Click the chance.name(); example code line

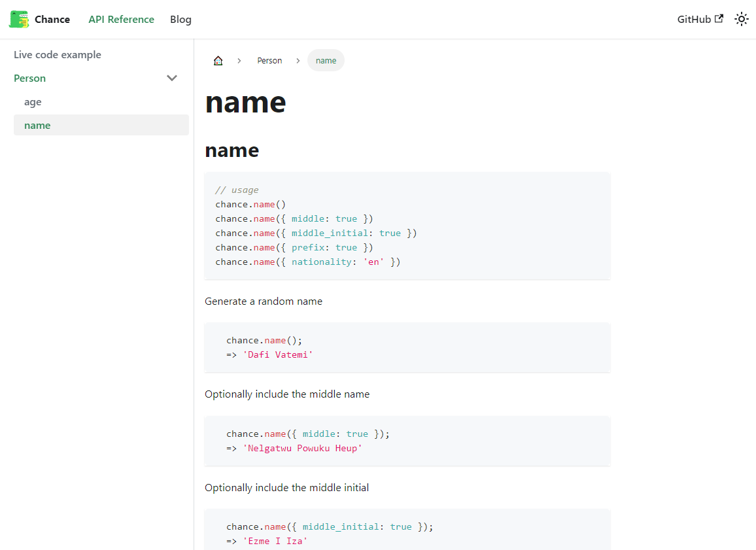(264, 340)
